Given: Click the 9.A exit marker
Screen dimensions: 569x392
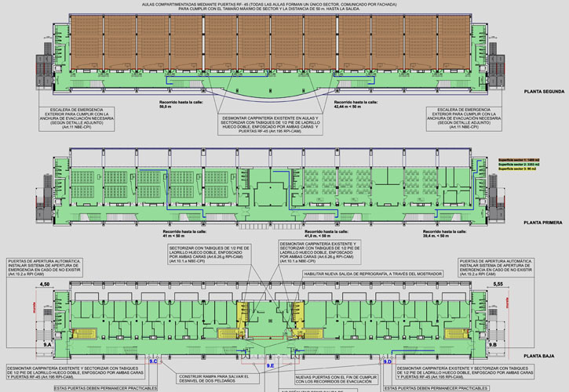Looking at the screenshot, I should click(x=47, y=343).
